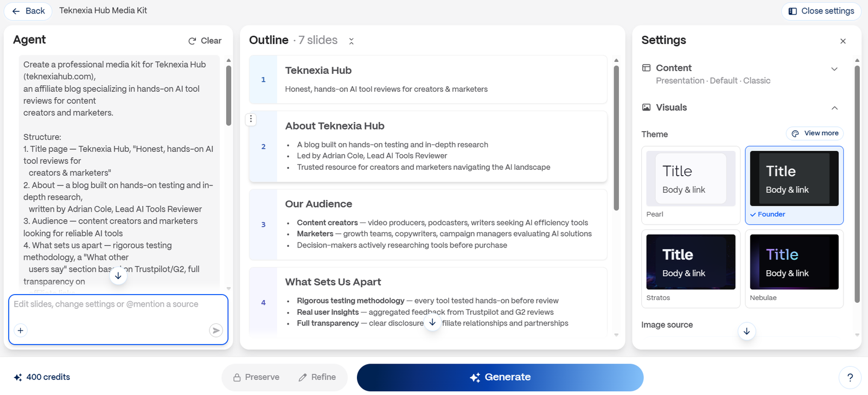Jump down in the Settings panel

pos(746,331)
